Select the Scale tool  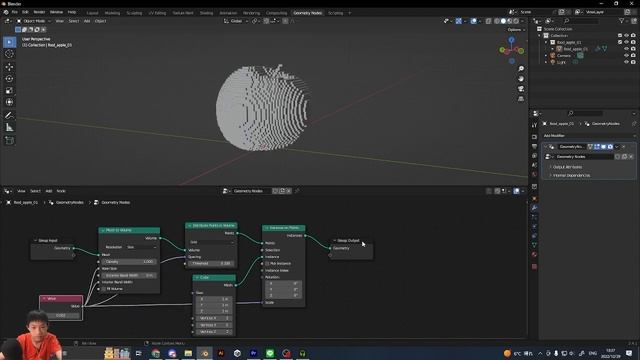pyautogui.click(x=9, y=90)
